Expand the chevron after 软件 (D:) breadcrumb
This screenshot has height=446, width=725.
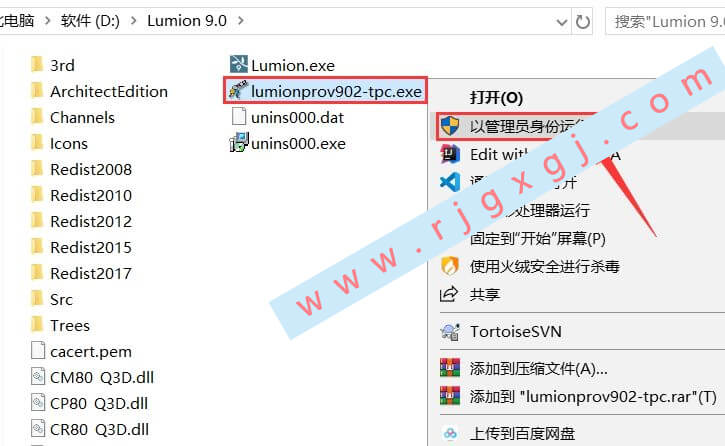point(134,21)
